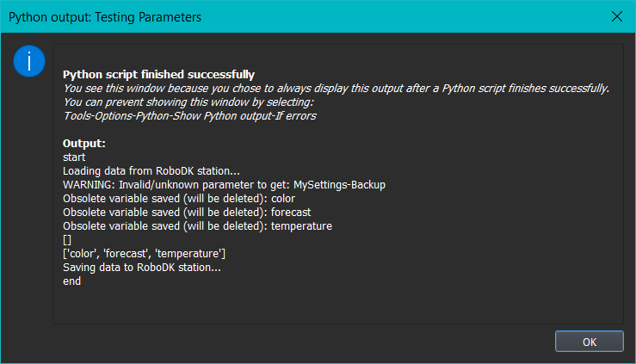
Task: Click the 'You see this window because' line
Action: pyautogui.click(x=336, y=88)
